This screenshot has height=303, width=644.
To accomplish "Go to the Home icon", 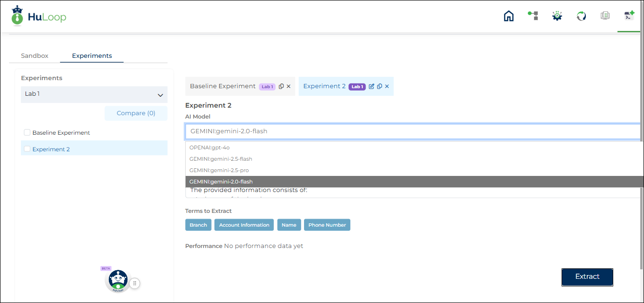I will (509, 16).
